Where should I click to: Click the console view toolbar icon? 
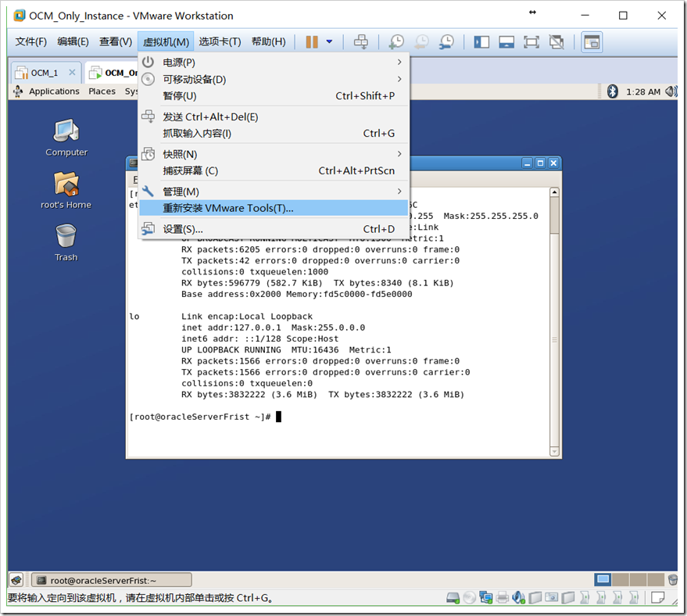click(x=592, y=42)
